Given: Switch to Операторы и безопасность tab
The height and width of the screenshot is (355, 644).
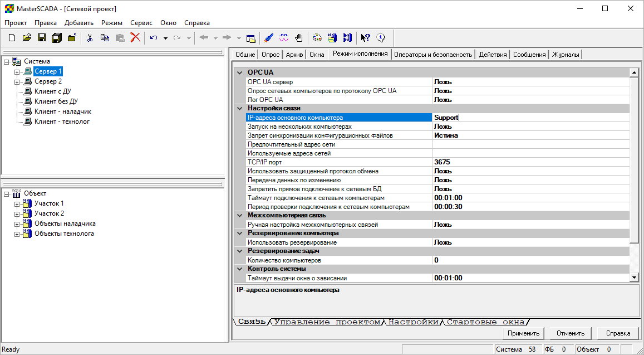Looking at the screenshot, I should pos(433,55).
